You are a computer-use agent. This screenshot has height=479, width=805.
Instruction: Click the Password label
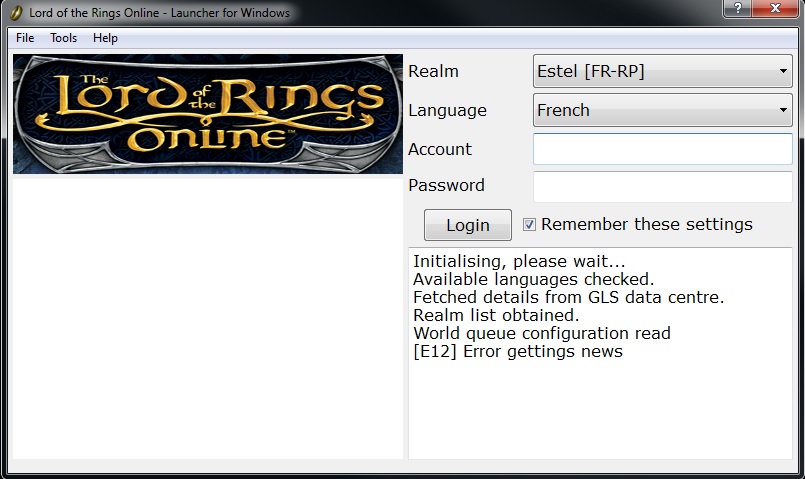click(x=446, y=185)
